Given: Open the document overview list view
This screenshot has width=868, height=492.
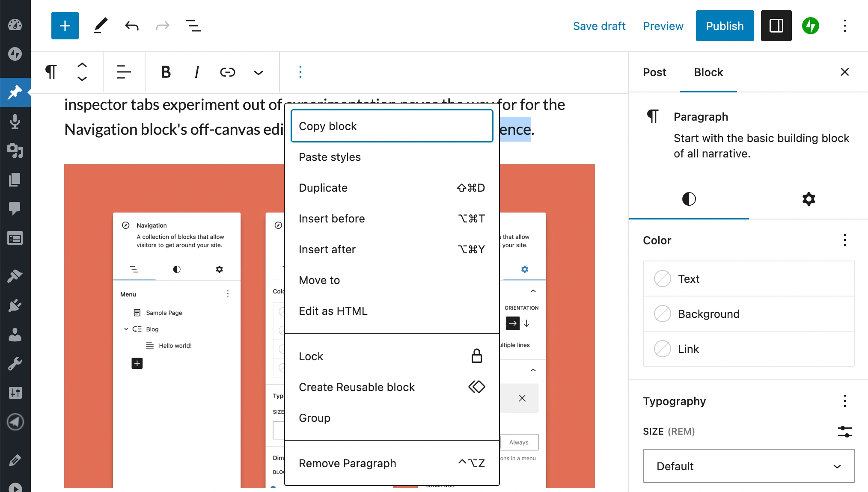Looking at the screenshot, I should 193,26.
